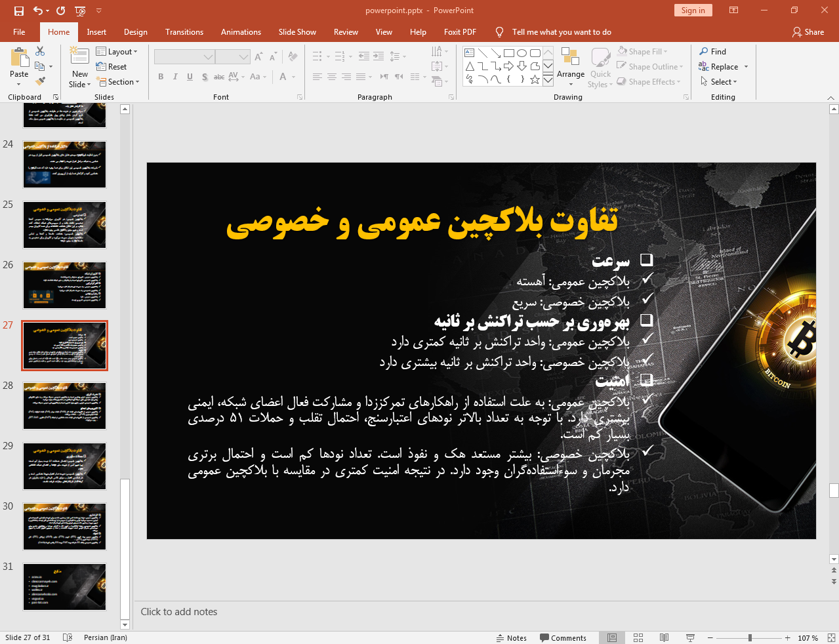Pick the oval shape from gallery
839x644 pixels.
pos(522,53)
